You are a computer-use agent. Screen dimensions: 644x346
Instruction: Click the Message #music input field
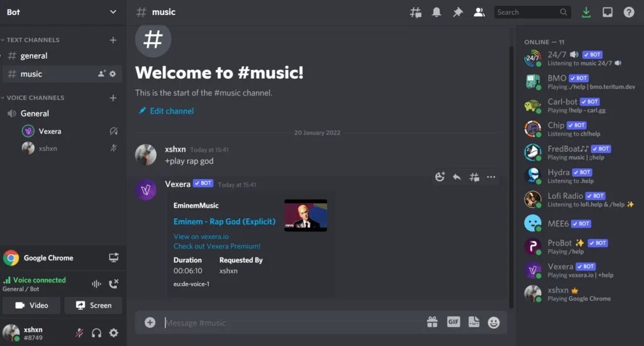pos(292,323)
